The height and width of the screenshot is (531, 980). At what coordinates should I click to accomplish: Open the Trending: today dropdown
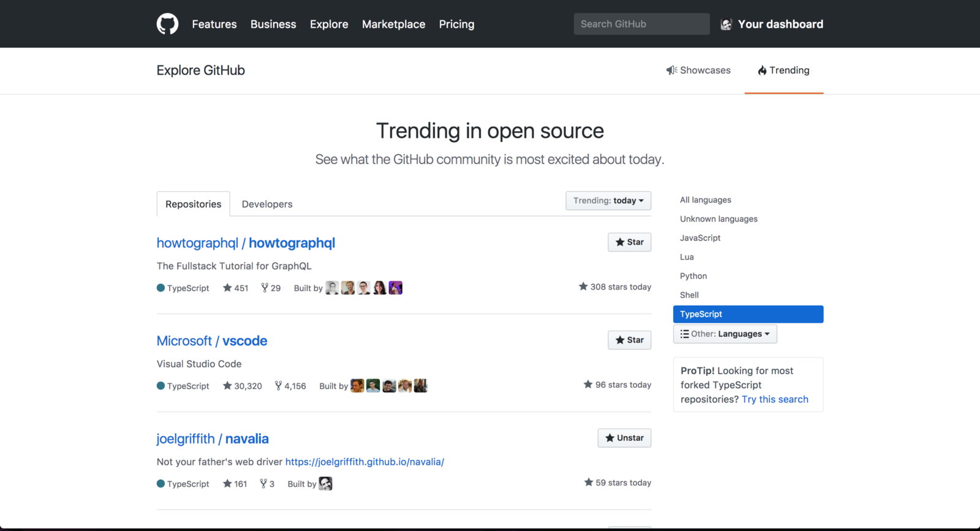point(608,201)
